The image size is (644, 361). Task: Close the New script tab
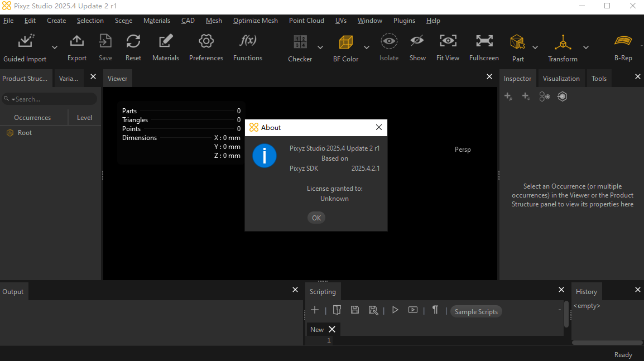(x=332, y=329)
